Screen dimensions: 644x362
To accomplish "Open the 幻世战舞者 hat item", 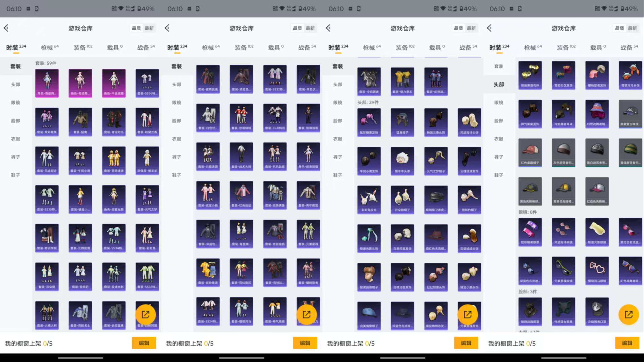I will coord(597,114).
